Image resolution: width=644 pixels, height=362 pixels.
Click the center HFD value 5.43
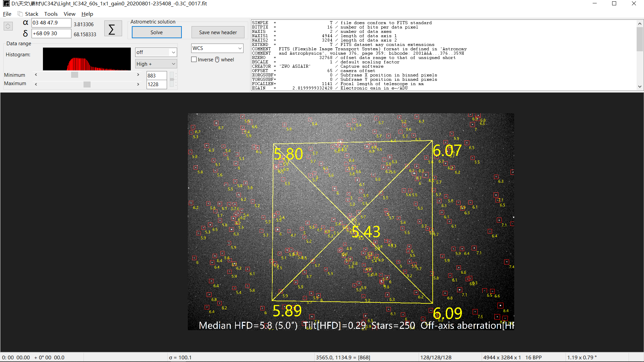[x=366, y=232]
